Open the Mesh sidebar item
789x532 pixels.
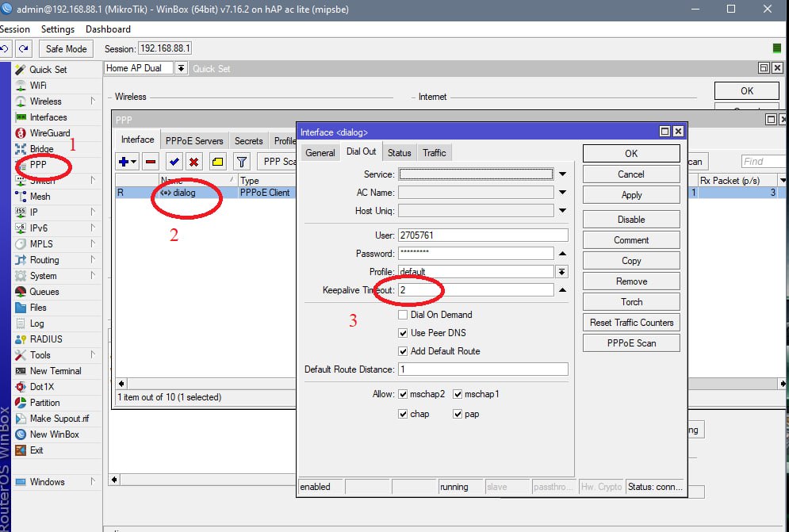[x=40, y=197]
